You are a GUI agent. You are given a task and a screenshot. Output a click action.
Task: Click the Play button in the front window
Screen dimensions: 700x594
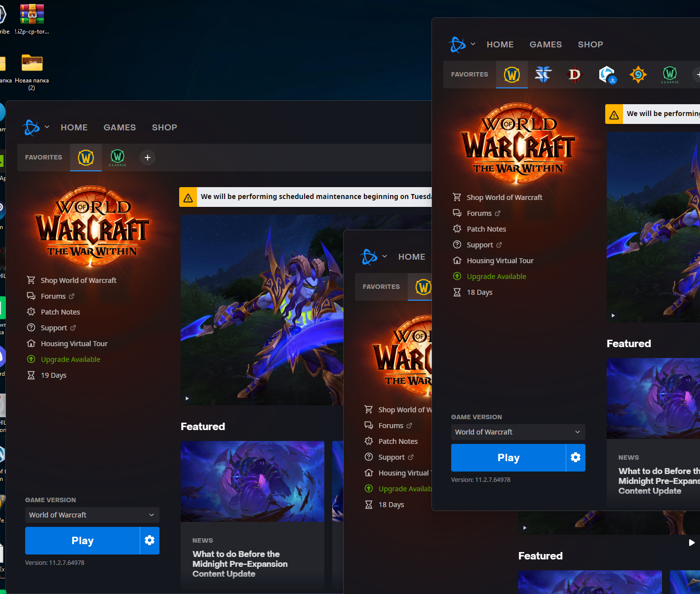(508, 458)
